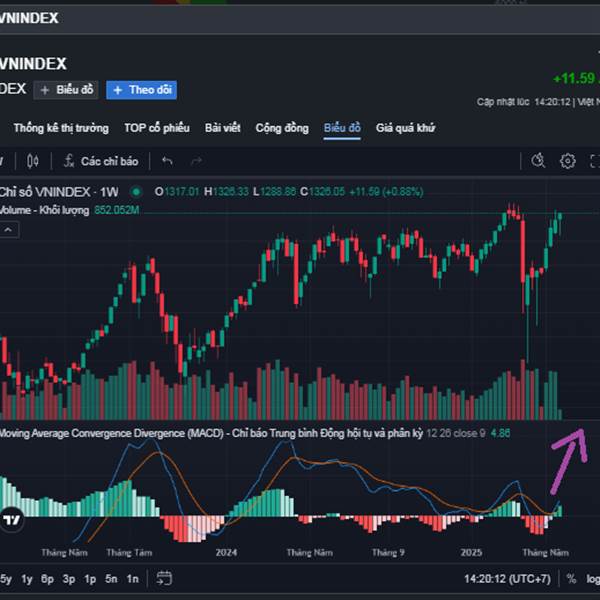Follow VNINDEX with Theo dõi button
The width and height of the screenshot is (600, 600).
pos(142,90)
